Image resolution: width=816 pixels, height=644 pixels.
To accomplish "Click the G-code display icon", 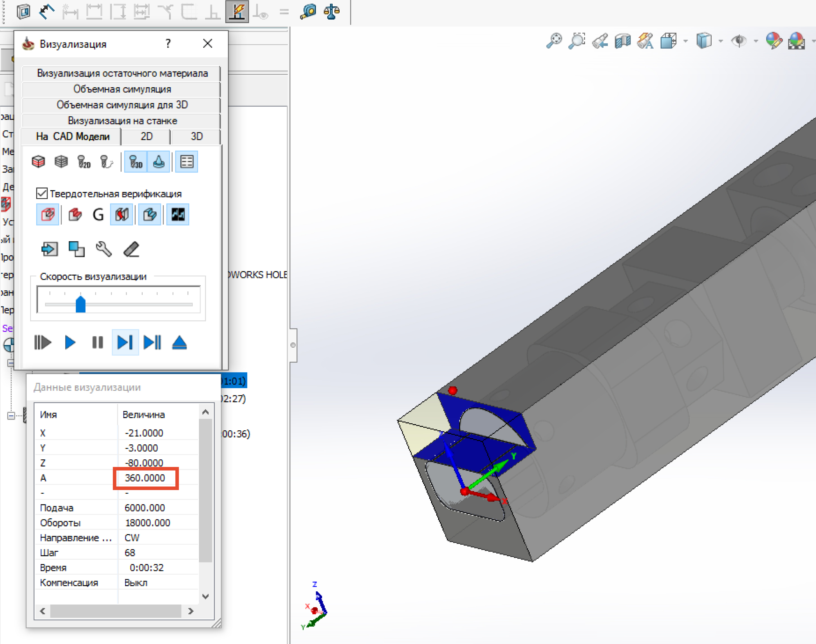I will click(98, 215).
